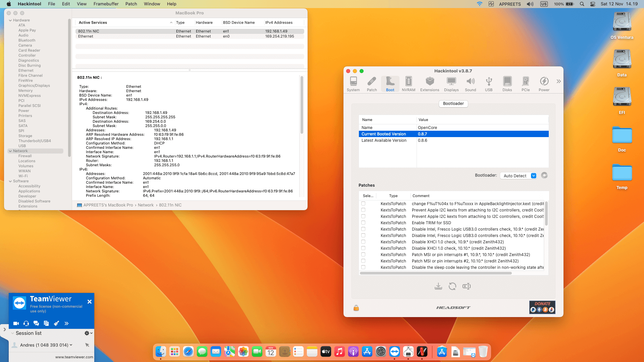This screenshot has height=362, width=644.
Task: Click the refresh icon below the Patches list
Action: [x=452, y=286]
